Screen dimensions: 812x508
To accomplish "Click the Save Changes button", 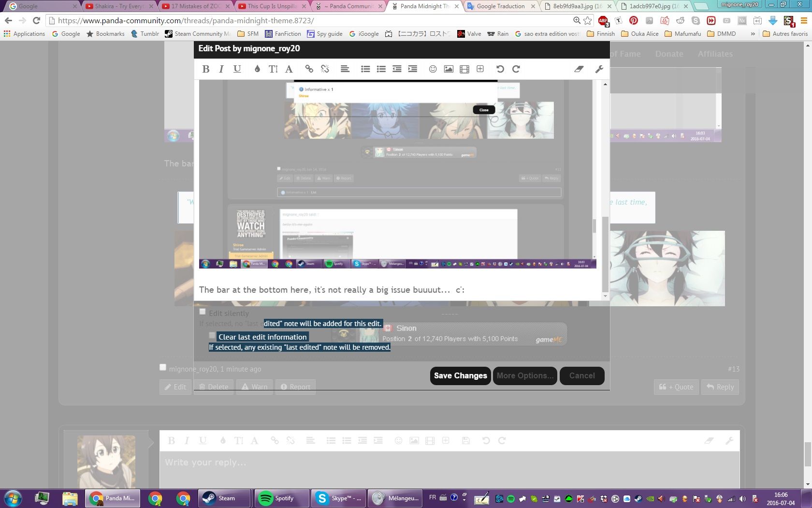I will point(460,376).
